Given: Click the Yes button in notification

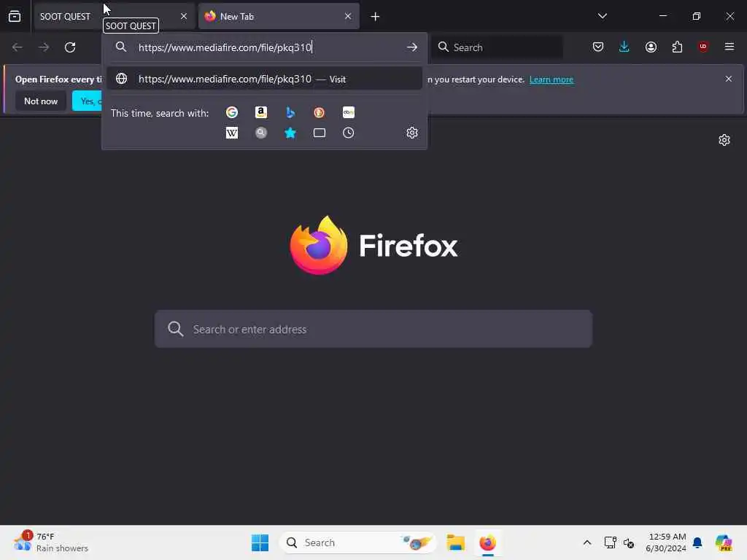Looking at the screenshot, I should [87, 101].
